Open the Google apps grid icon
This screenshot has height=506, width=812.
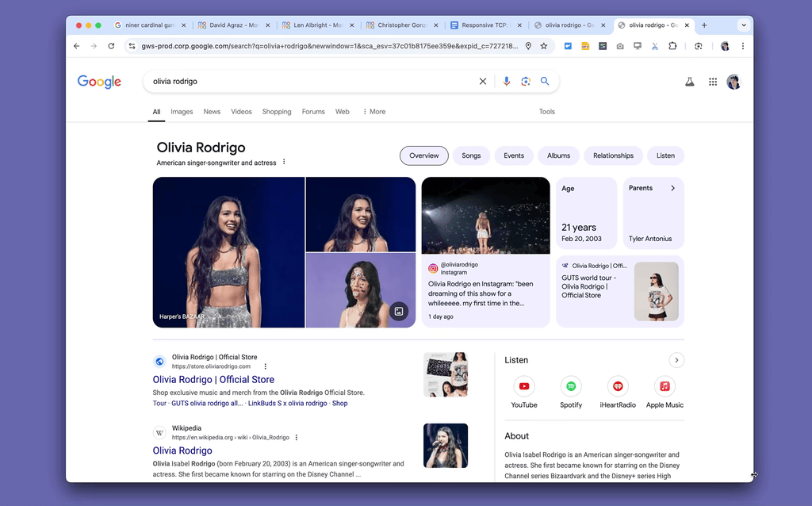[x=713, y=82]
